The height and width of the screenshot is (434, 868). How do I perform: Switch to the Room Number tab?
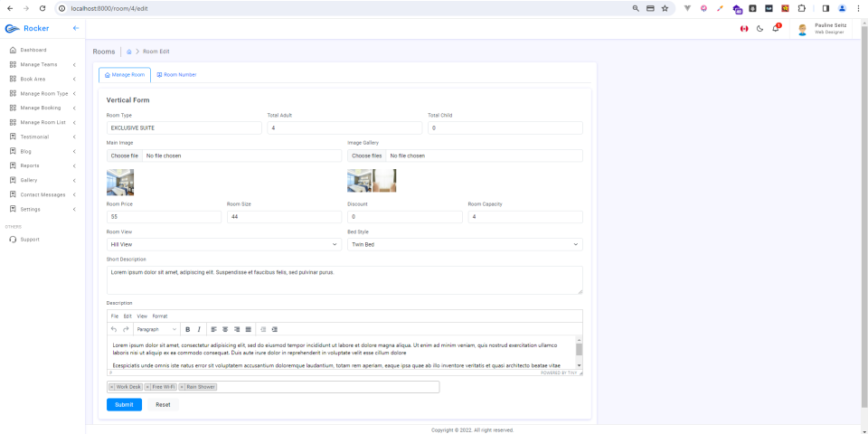(x=176, y=75)
